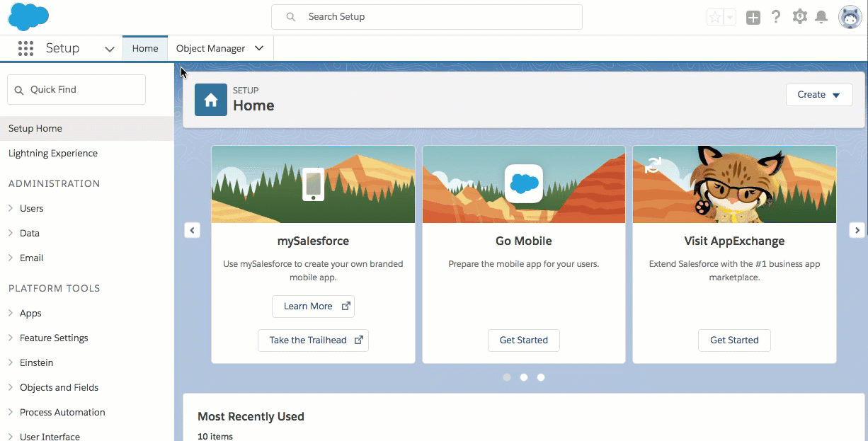Viewport: 868px width, 441px height.
Task: Open the help question mark icon
Action: (776, 17)
